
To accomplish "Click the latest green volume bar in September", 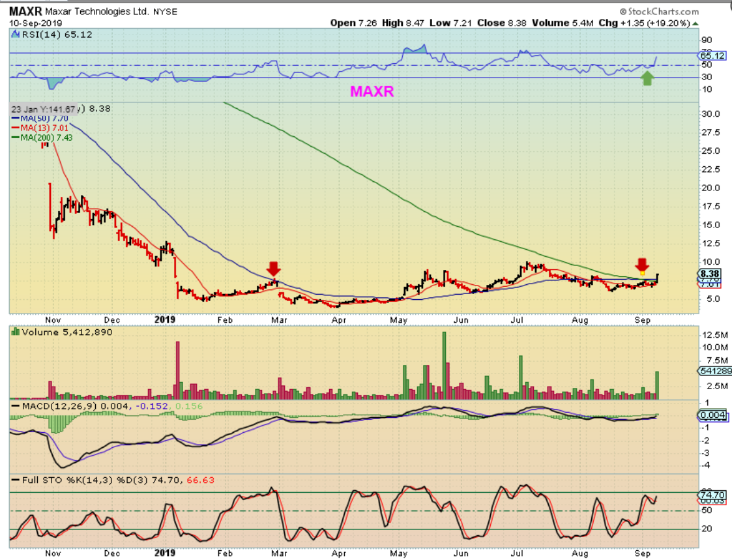I will tap(657, 385).
